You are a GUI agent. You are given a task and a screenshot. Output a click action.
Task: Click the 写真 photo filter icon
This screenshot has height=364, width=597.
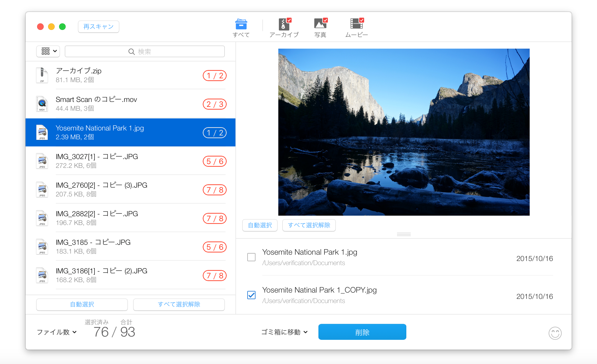click(x=320, y=24)
